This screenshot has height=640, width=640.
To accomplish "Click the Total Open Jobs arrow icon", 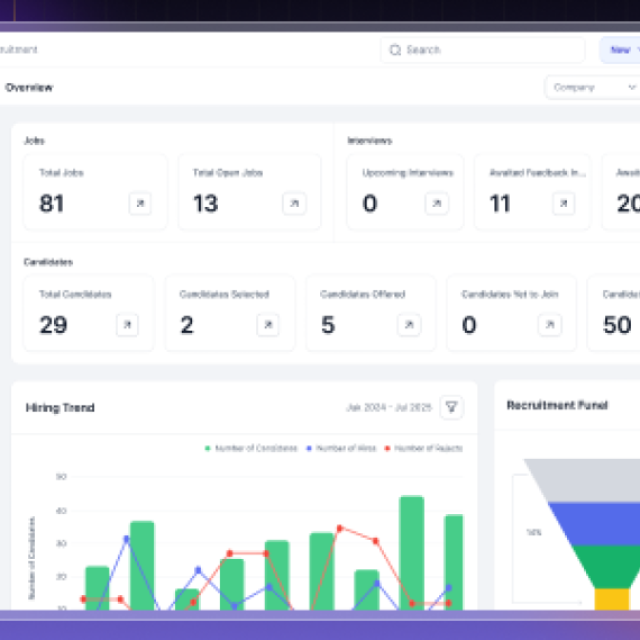I will click(294, 204).
